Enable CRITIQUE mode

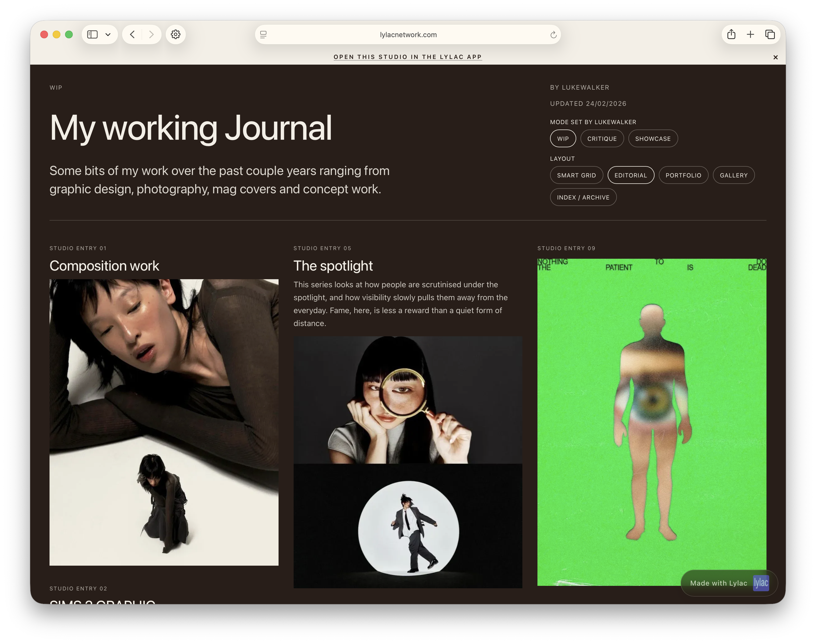(x=602, y=138)
